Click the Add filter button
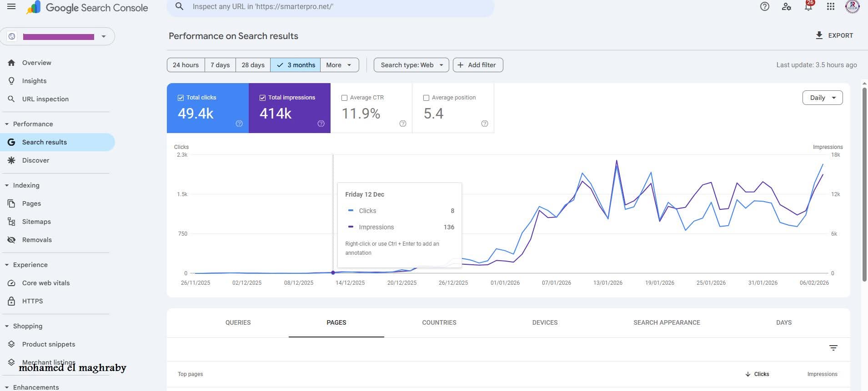 pyautogui.click(x=477, y=65)
